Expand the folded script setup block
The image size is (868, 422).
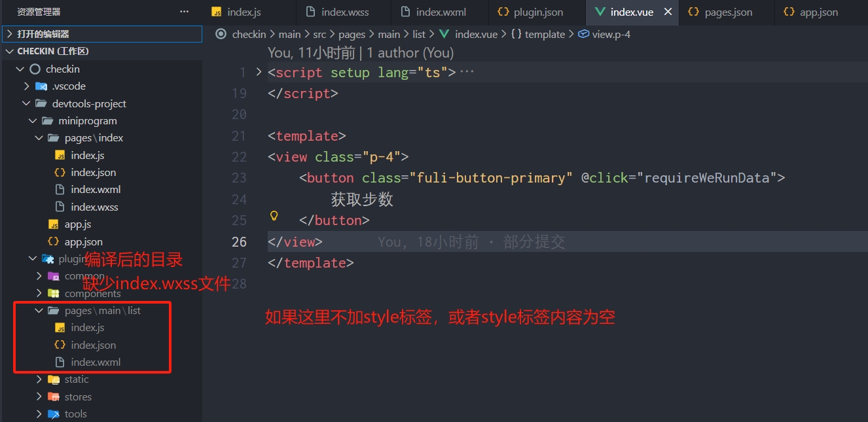click(259, 72)
